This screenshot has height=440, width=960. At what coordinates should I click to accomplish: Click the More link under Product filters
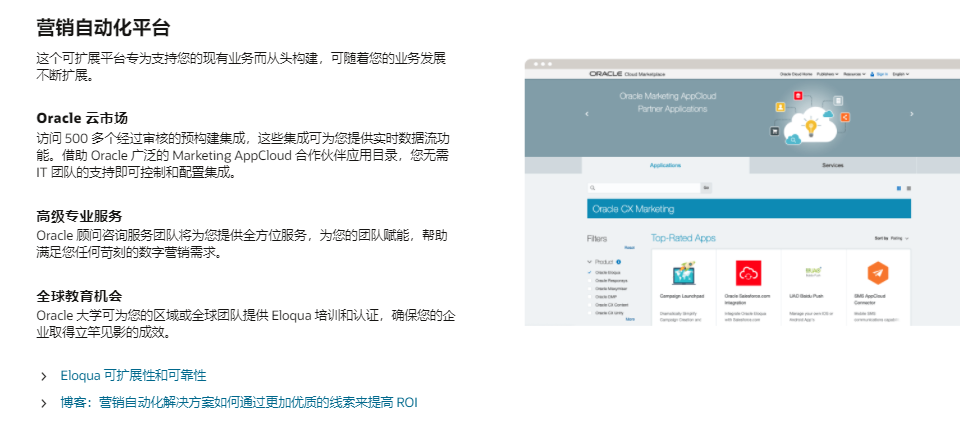(x=630, y=319)
